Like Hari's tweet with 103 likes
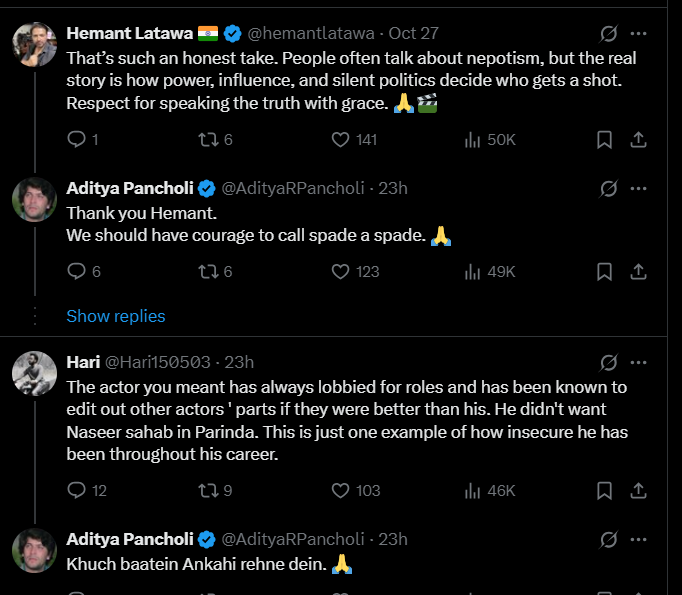Image resolution: width=682 pixels, height=595 pixels. click(339, 490)
